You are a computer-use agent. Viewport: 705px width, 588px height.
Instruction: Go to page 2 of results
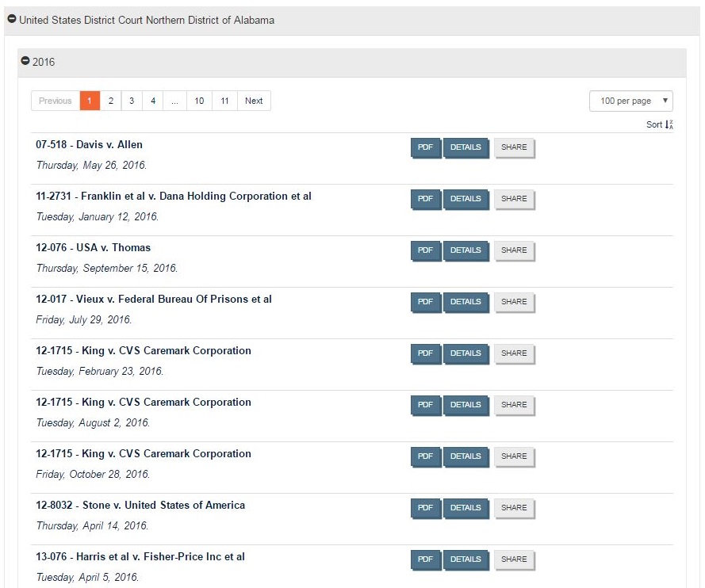[x=111, y=101]
